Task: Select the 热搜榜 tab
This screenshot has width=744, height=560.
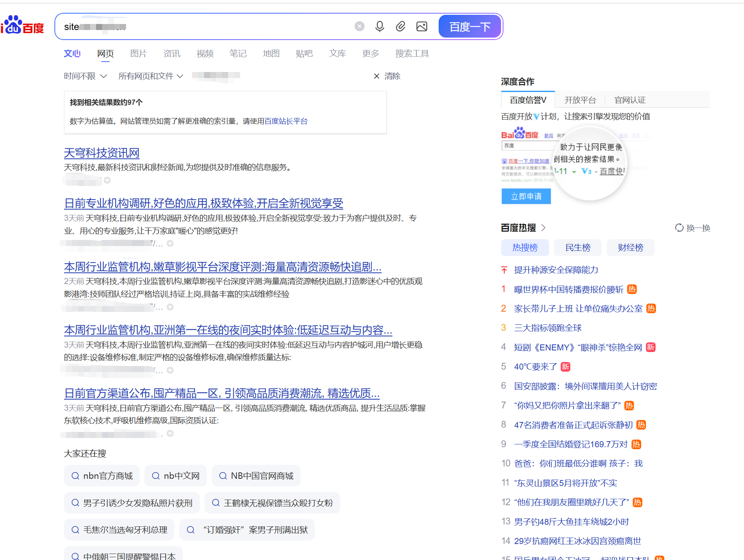Action: coord(525,248)
